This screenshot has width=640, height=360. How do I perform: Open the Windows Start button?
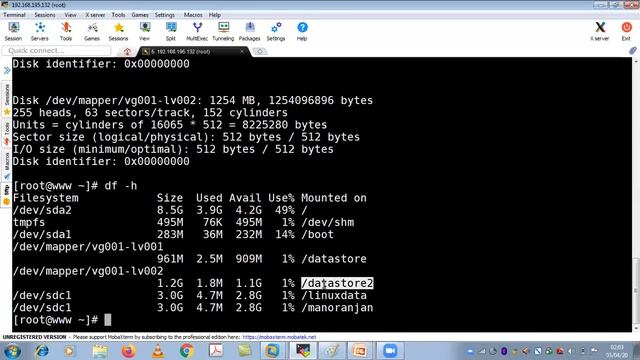point(12,351)
